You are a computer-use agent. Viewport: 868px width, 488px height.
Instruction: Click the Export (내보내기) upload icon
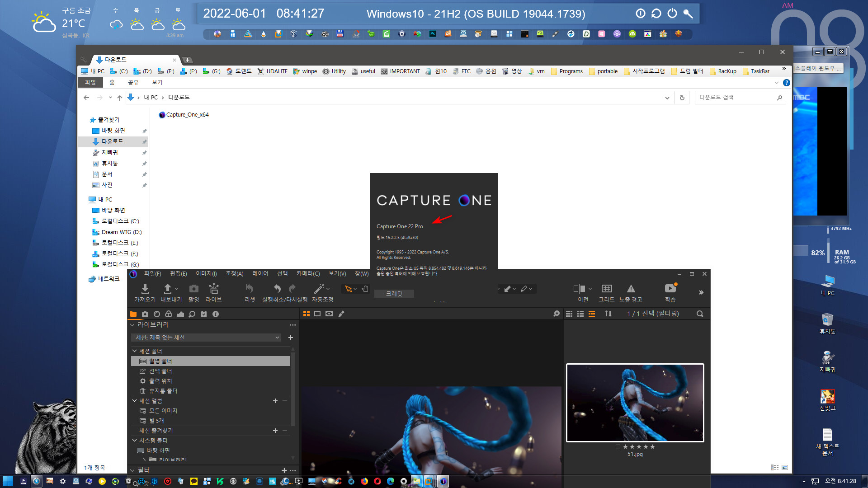167,289
